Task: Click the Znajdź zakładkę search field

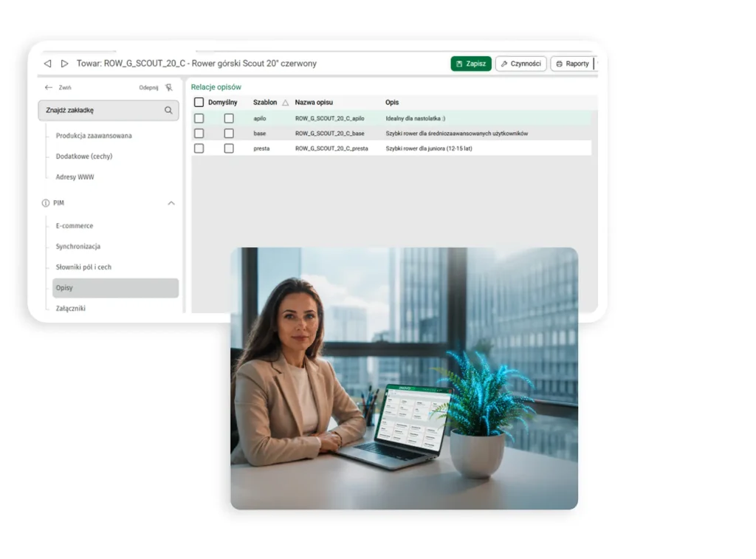Action: [x=109, y=110]
